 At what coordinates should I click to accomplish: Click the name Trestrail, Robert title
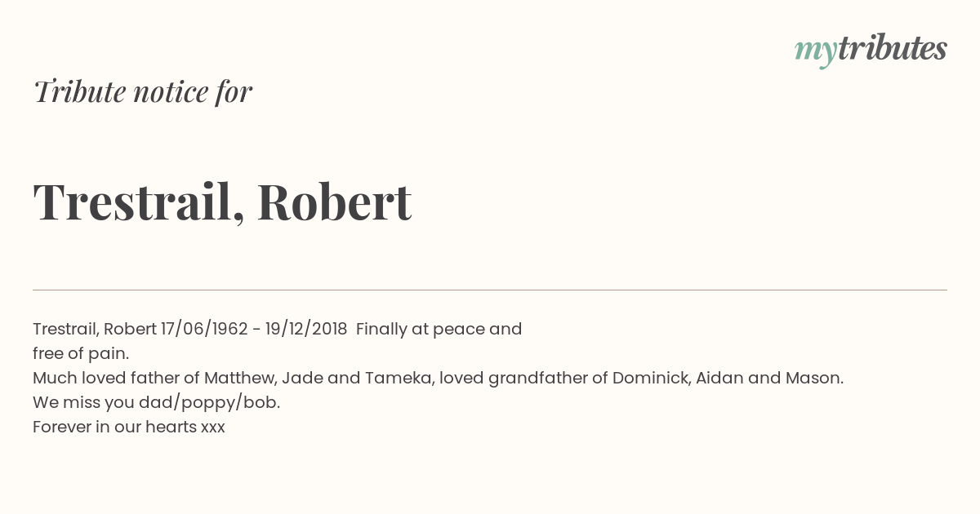pyautogui.click(x=222, y=202)
